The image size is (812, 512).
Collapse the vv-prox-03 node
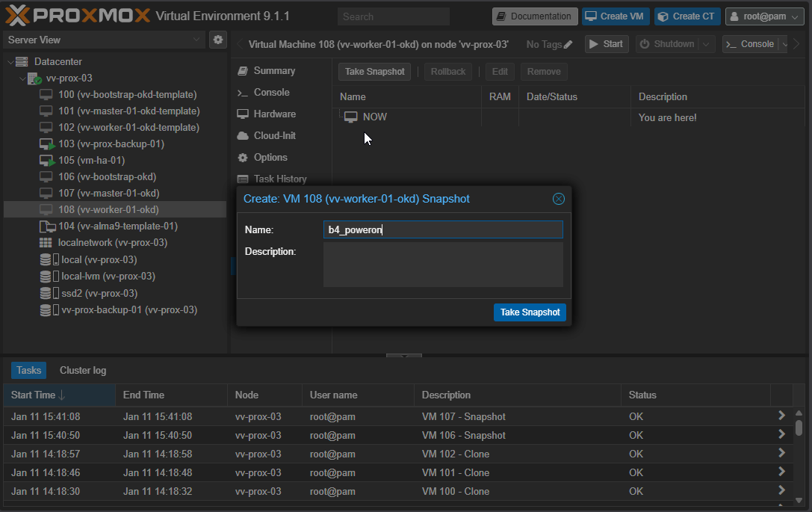(x=22, y=78)
